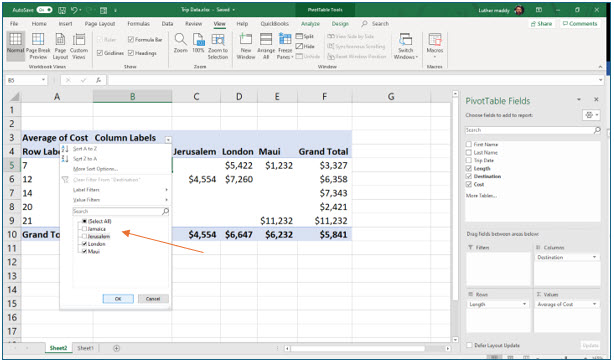Check the Jamaica filter checkbox
The image size is (614, 362).
tap(84, 229)
